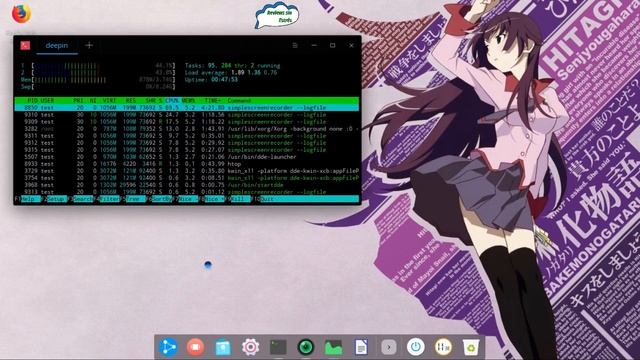Click F9 Kill in htop function bar
Viewport: 640px width, 360px height.
(238, 199)
